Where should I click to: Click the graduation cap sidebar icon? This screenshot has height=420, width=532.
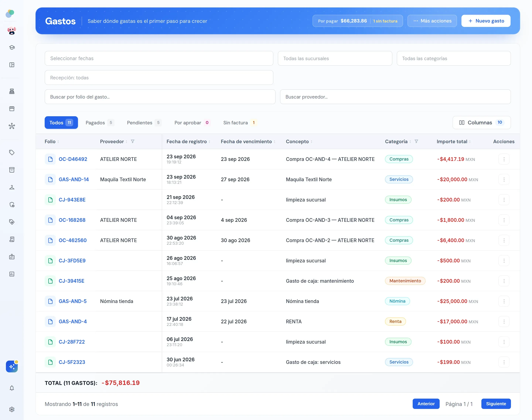[12, 47]
